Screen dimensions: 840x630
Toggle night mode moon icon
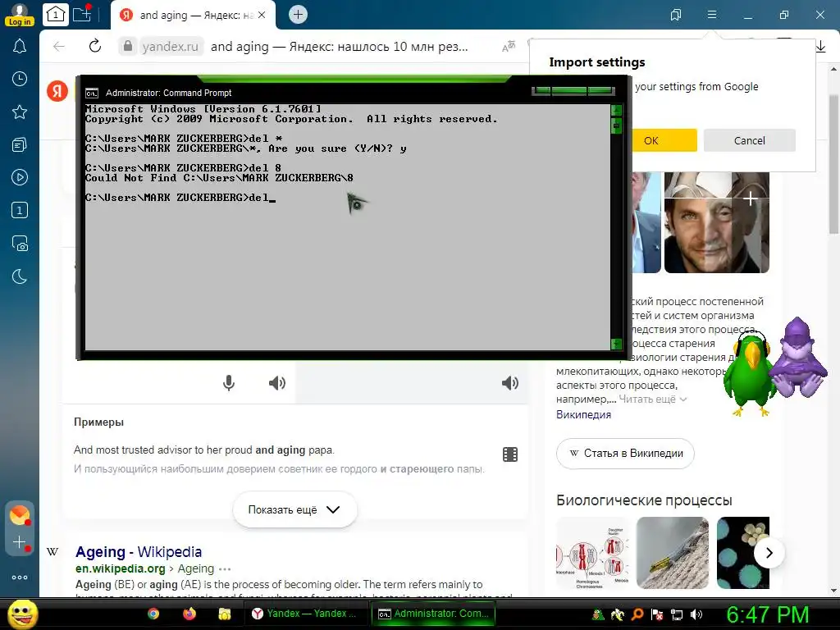(x=20, y=276)
